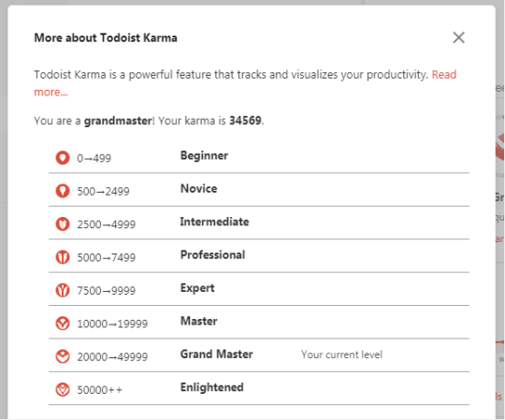Click the Novice level karma icon
This screenshot has width=505, height=420.
(x=63, y=191)
